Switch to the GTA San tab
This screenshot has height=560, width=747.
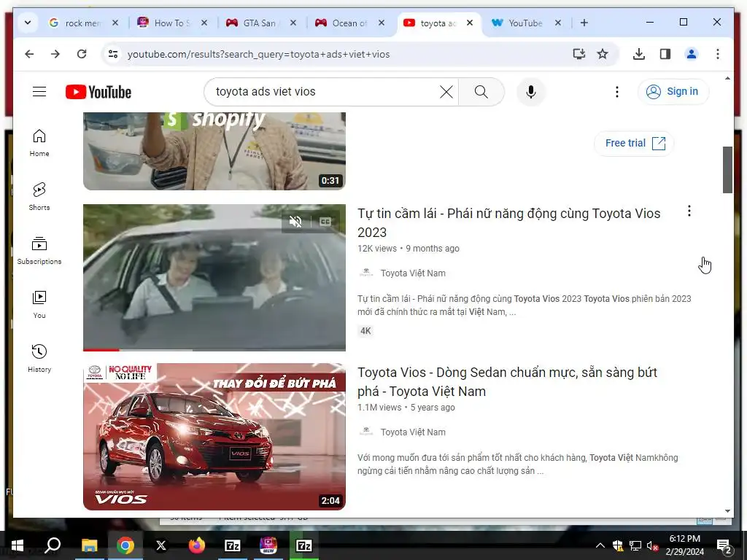[x=260, y=23]
